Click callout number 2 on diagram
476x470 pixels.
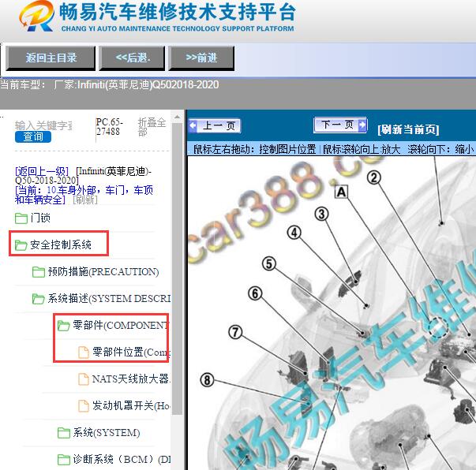pyautogui.click(x=374, y=177)
